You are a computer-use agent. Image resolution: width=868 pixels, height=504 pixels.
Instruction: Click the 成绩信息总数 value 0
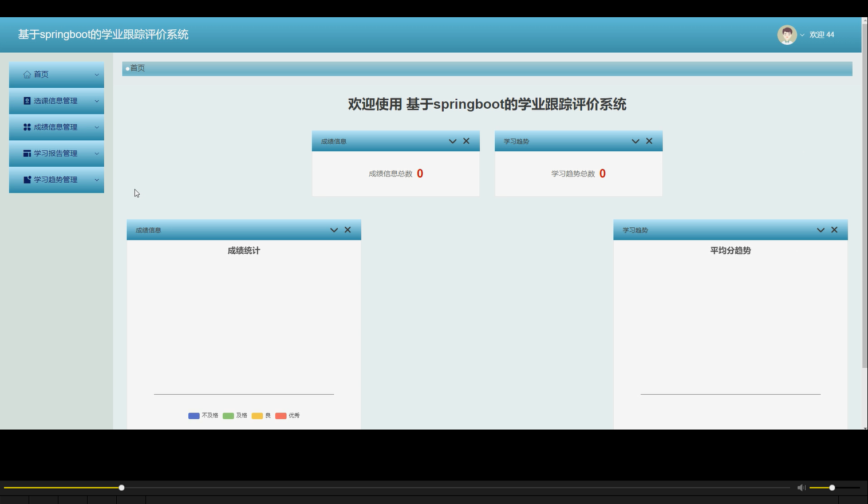point(420,174)
